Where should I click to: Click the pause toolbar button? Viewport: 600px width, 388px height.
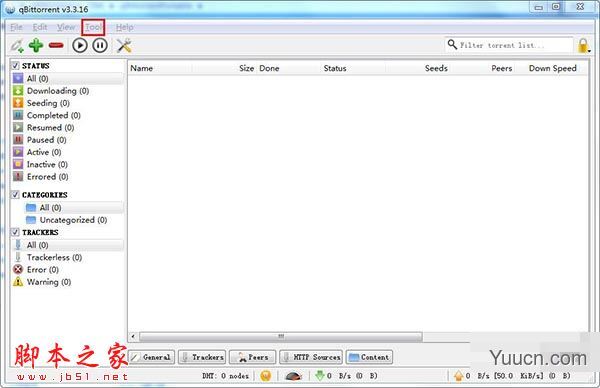pyautogui.click(x=100, y=46)
